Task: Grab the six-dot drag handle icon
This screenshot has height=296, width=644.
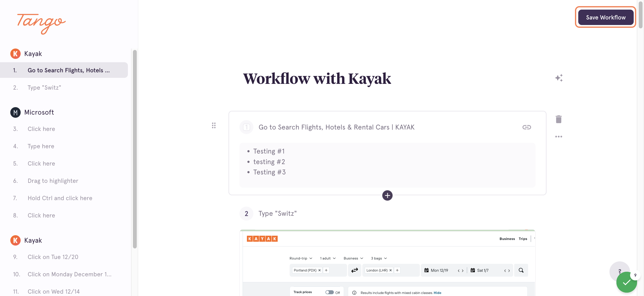Action: pyautogui.click(x=214, y=125)
